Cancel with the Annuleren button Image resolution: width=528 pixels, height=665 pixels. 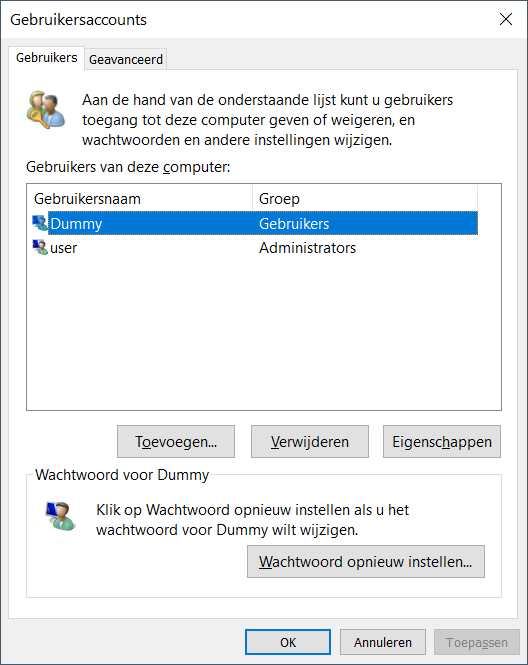383,642
